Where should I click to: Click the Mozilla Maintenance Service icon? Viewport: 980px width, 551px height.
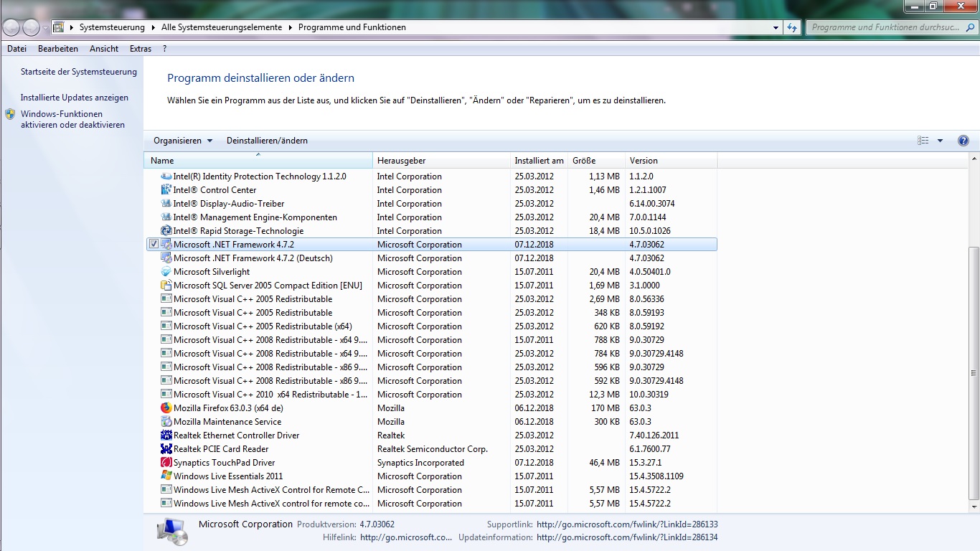click(x=166, y=422)
